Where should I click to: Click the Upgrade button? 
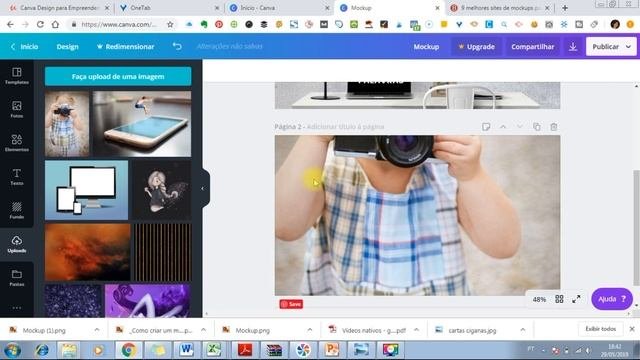pyautogui.click(x=476, y=47)
